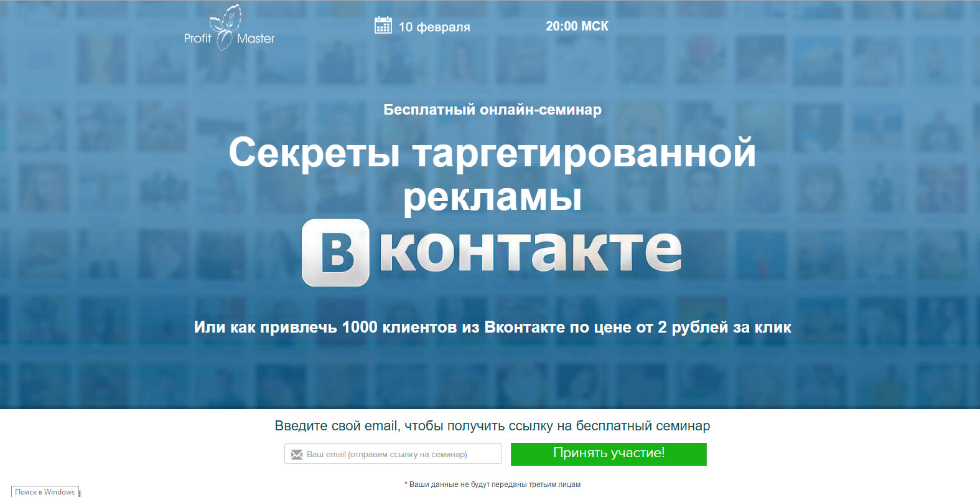Click the calendar icon beside the date
Screen dimensions: 980x497
click(383, 26)
